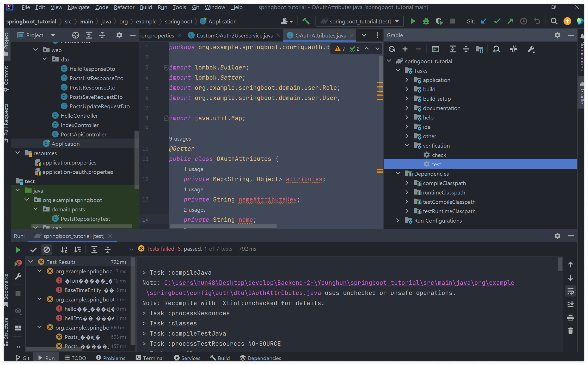The image size is (588, 365).
Task: Toggle soft-wrap in run console
Action: click(x=570, y=291)
